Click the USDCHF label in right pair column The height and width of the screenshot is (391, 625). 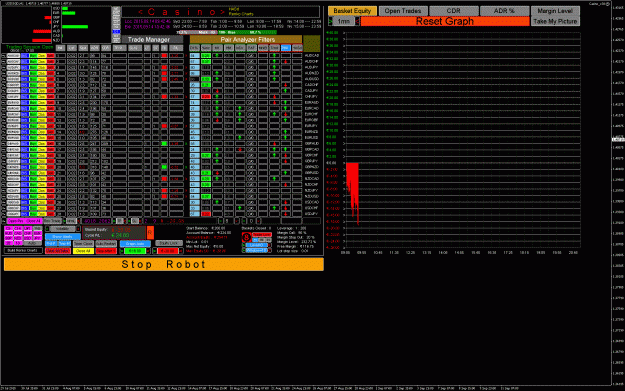pyautogui.click(x=311, y=208)
